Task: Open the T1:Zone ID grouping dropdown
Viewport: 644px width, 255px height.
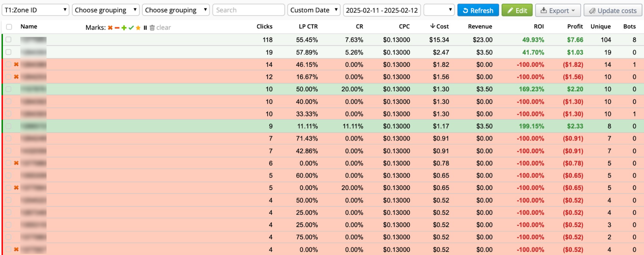Action: (36, 10)
